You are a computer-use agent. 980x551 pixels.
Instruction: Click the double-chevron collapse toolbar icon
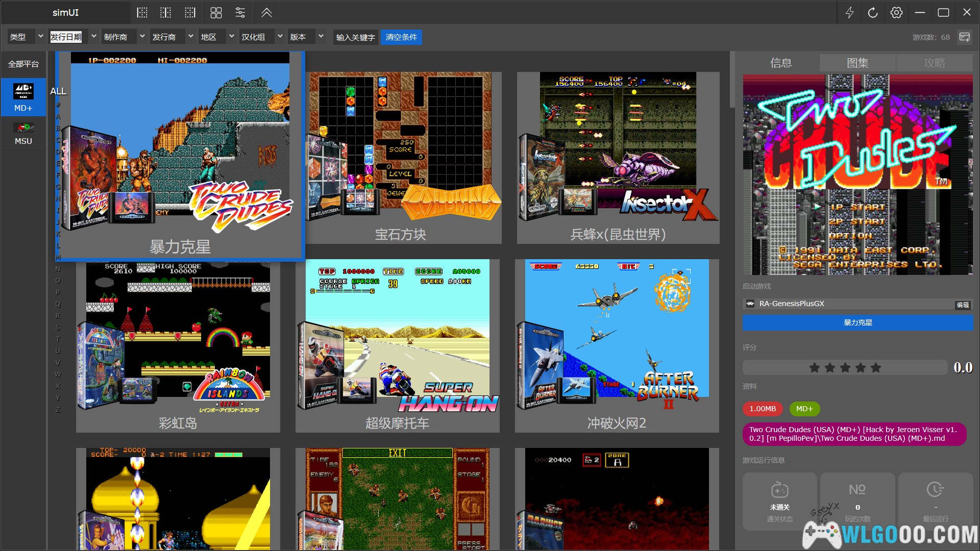click(x=266, y=13)
